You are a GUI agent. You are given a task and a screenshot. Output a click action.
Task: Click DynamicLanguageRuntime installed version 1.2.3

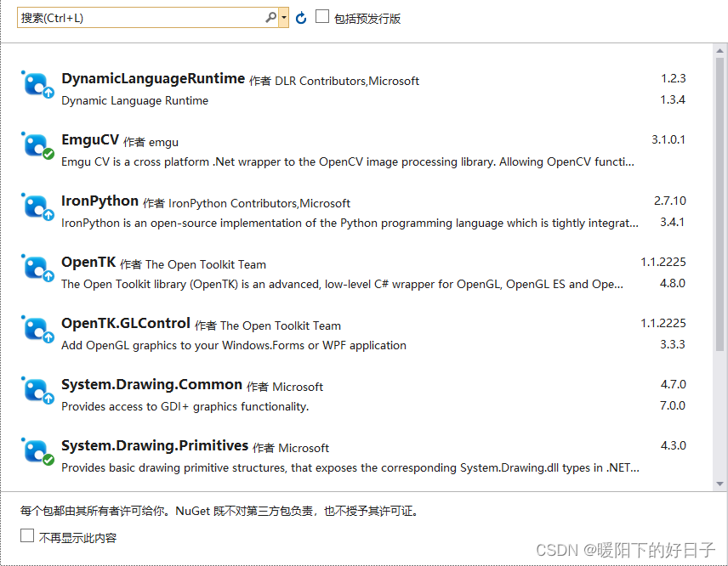point(674,78)
